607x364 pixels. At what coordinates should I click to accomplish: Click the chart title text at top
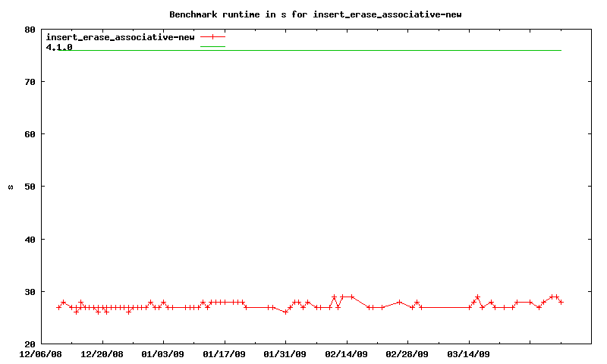pos(315,14)
